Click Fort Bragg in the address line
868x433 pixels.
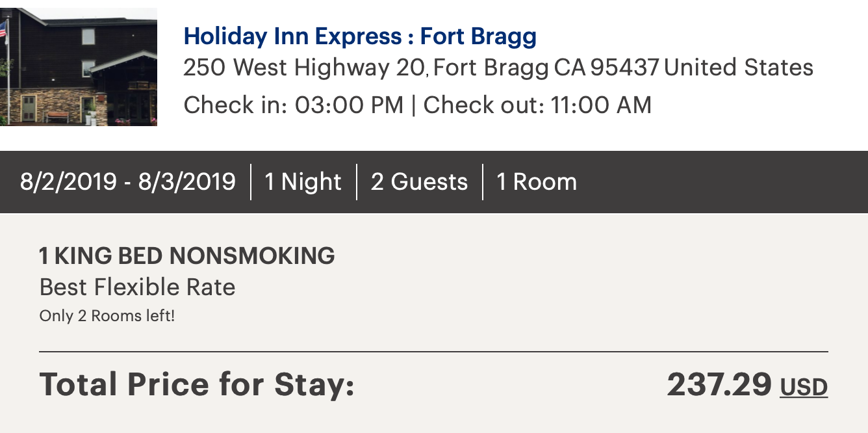[491, 68]
